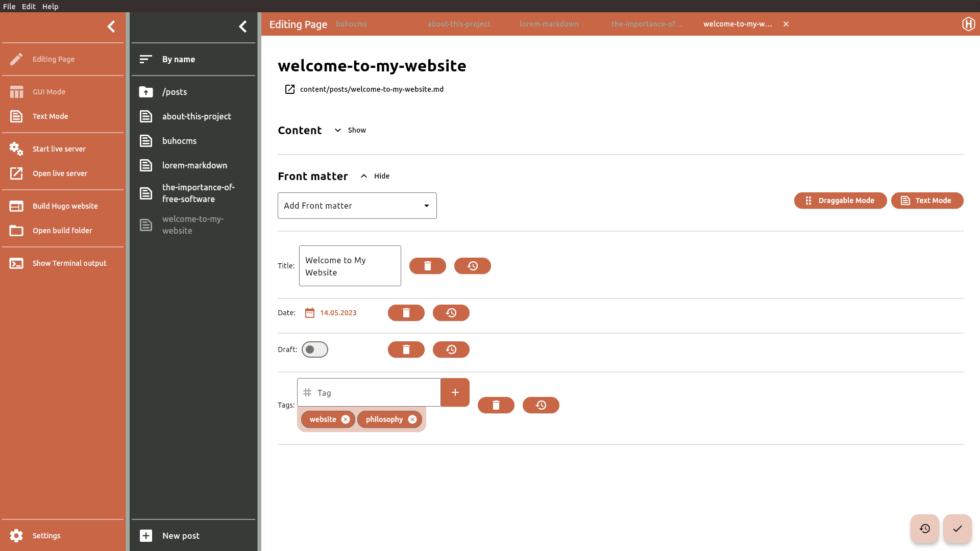Open the Add Front matter dropdown
Image resolution: width=980 pixels, height=551 pixels.
click(357, 206)
